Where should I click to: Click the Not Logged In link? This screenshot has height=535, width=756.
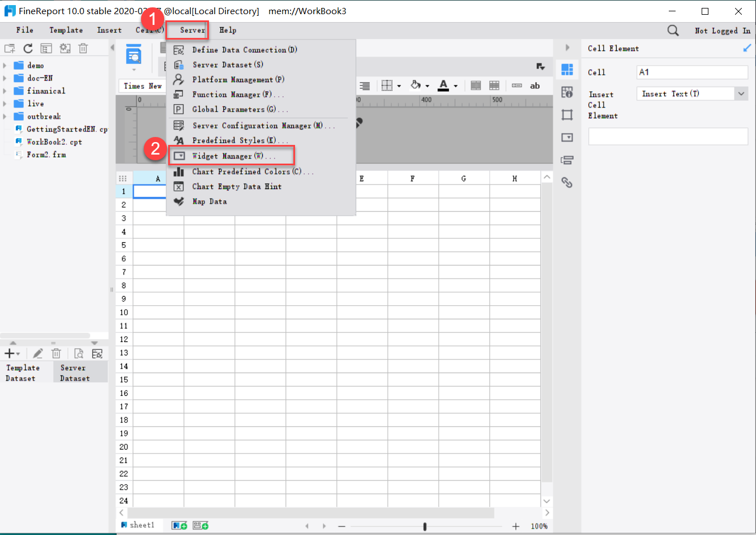coord(722,30)
